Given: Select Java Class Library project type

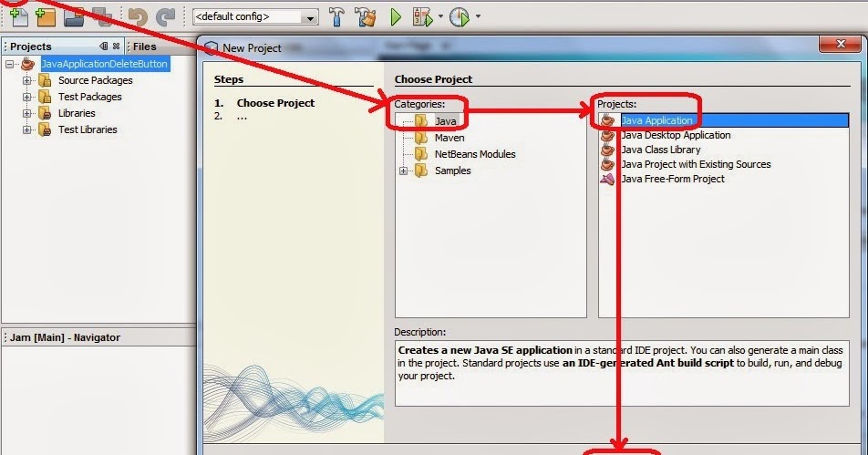Looking at the screenshot, I should pos(660,150).
